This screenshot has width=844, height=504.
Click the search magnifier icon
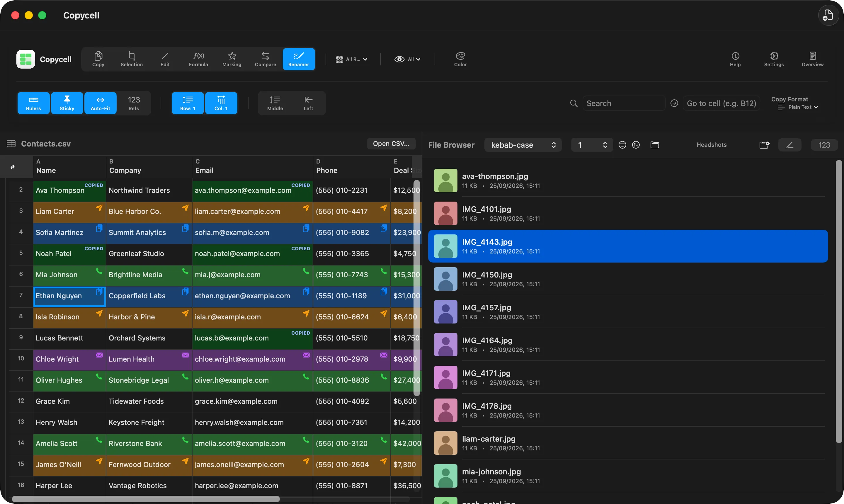pyautogui.click(x=574, y=103)
